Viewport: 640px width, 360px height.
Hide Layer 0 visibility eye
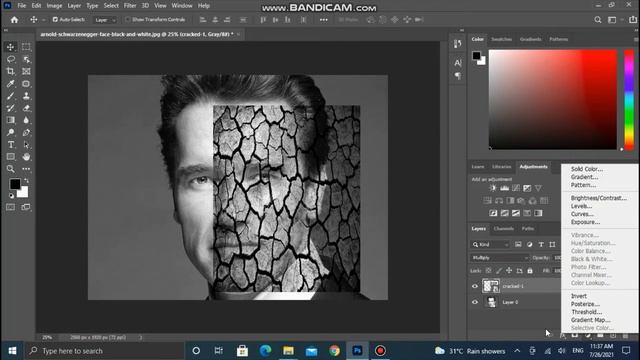point(475,302)
